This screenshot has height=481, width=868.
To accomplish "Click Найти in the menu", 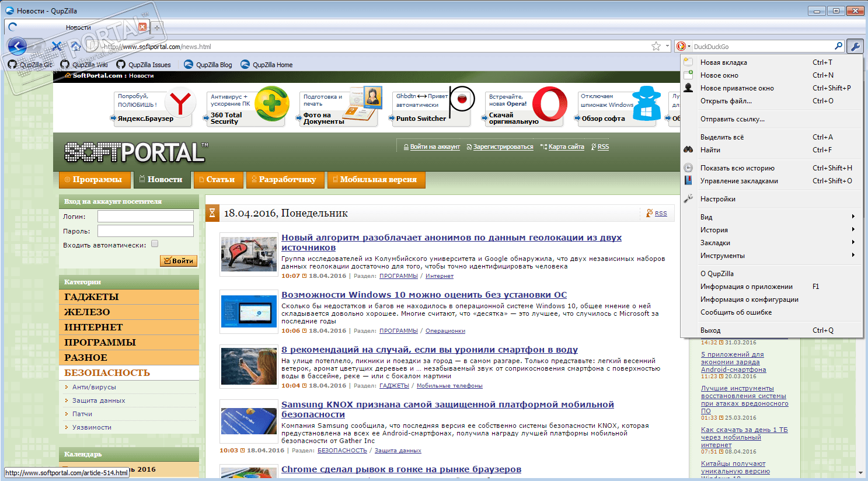I will [x=772, y=150].
